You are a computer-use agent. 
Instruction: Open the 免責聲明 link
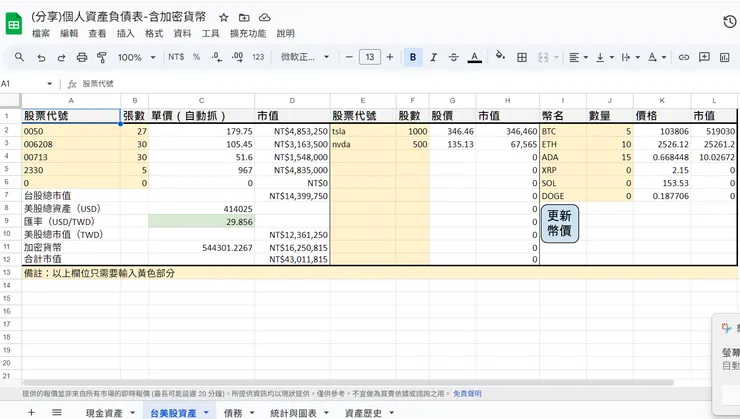(x=467, y=394)
